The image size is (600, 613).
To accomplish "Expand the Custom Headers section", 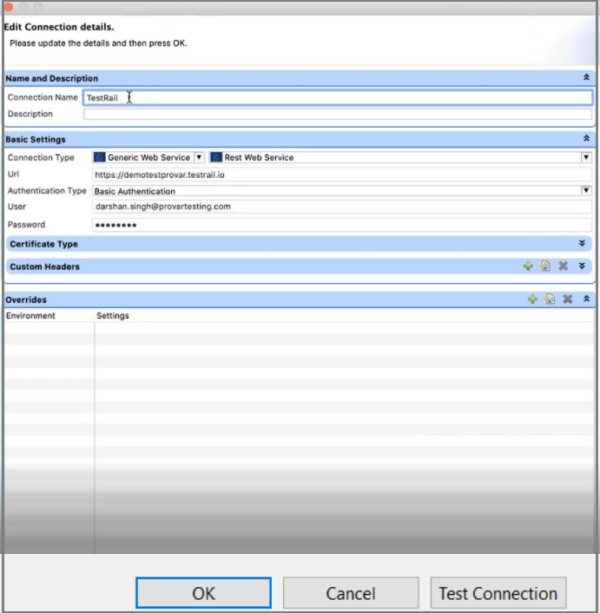I will 582,266.
